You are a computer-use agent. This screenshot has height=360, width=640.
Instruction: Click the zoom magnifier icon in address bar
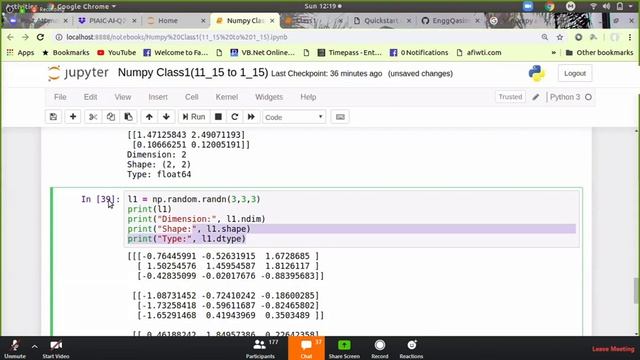point(544,37)
